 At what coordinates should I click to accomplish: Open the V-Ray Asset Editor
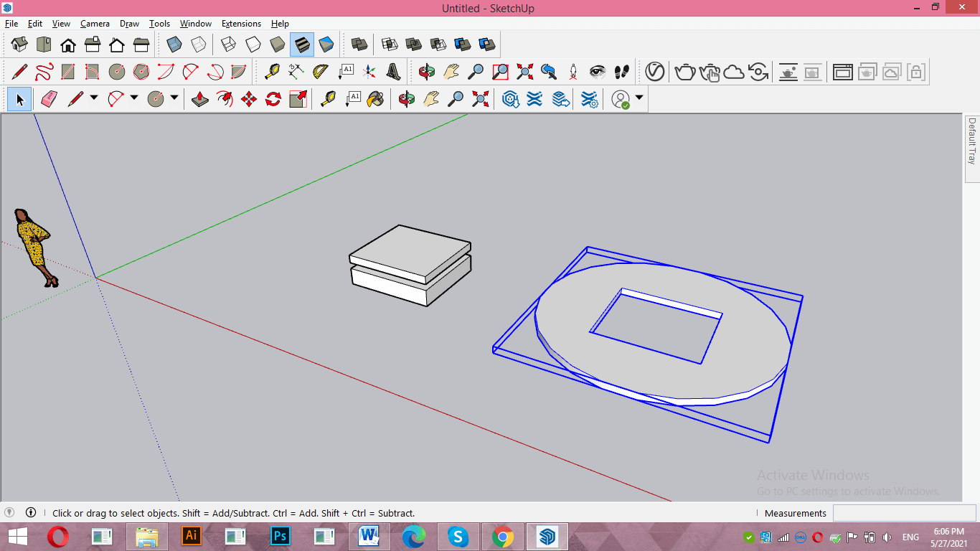point(654,72)
